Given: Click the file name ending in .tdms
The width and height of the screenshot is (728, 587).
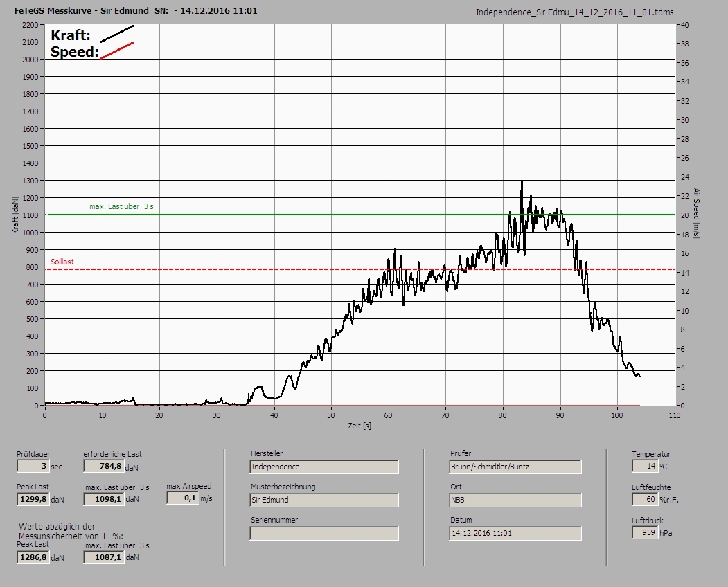Looking at the screenshot, I should [574, 12].
